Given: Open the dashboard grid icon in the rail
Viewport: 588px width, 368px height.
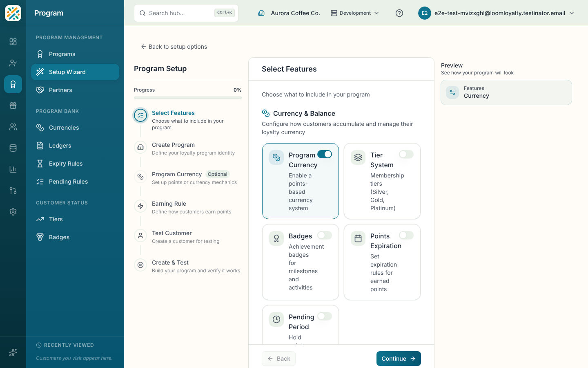Looking at the screenshot, I should (x=13, y=42).
